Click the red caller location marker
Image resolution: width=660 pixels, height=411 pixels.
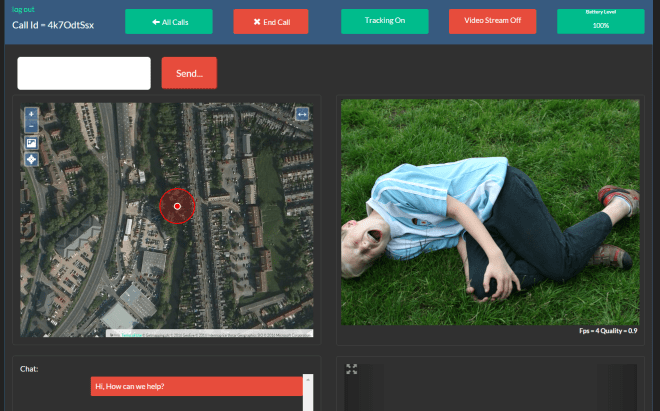click(177, 206)
